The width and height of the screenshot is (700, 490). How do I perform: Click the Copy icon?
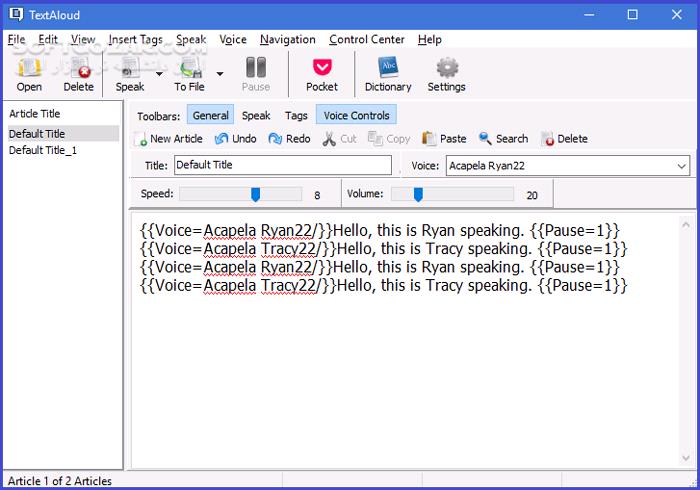point(375,139)
